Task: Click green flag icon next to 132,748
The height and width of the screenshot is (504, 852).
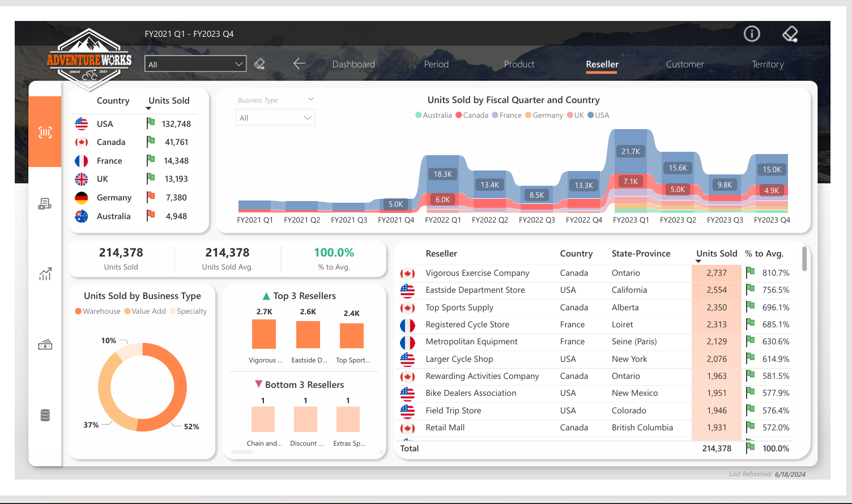Action: click(x=151, y=123)
